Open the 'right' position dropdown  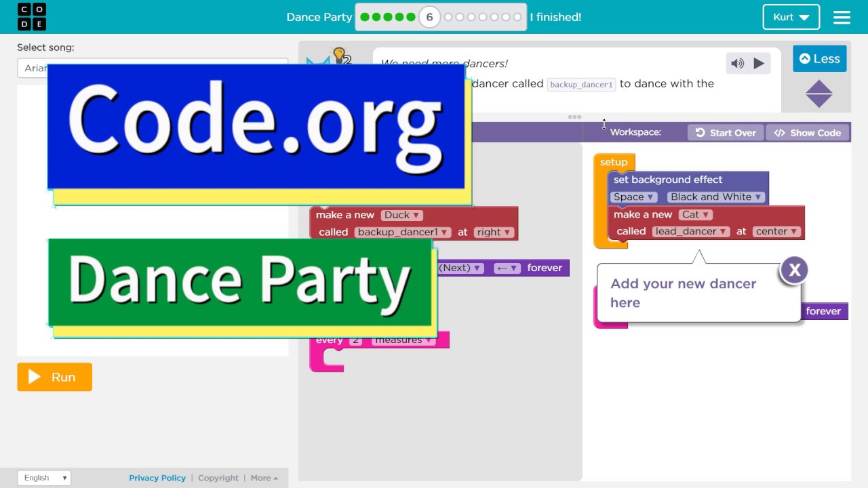click(493, 232)
